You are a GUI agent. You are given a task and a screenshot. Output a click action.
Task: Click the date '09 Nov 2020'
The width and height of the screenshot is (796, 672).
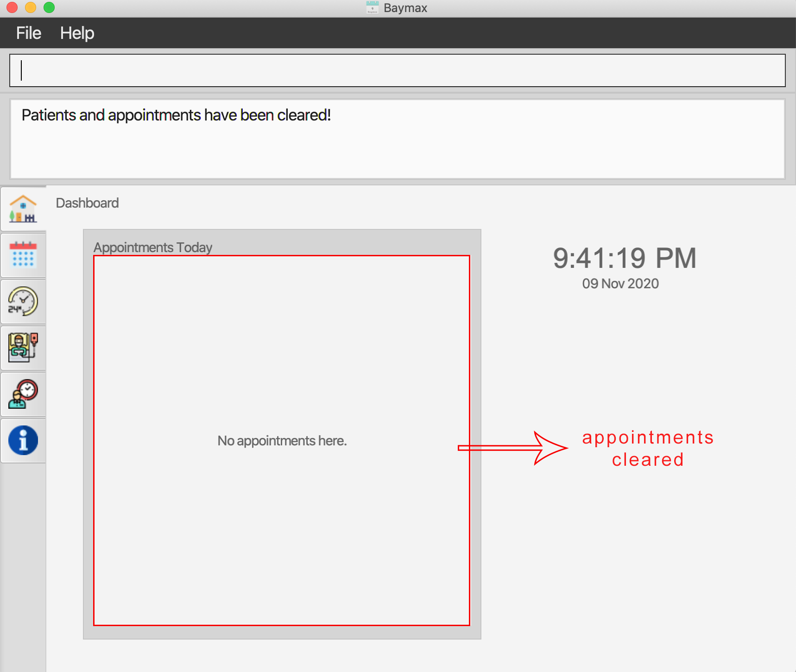620,284
